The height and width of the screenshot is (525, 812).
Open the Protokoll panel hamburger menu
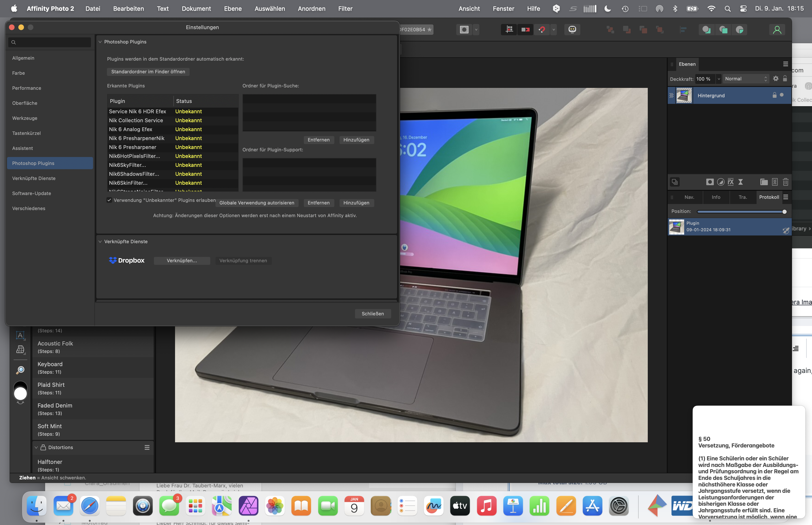click(x=785, y=197)
